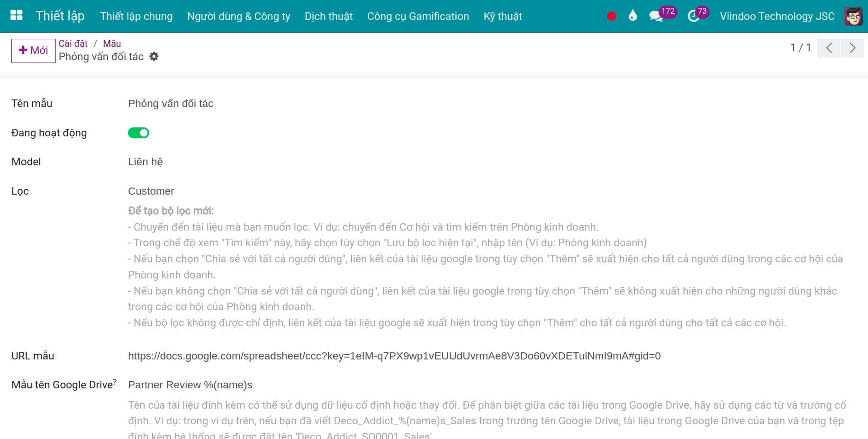
Task: Open the Model field Liên hệ
Action: pos(145,162)
